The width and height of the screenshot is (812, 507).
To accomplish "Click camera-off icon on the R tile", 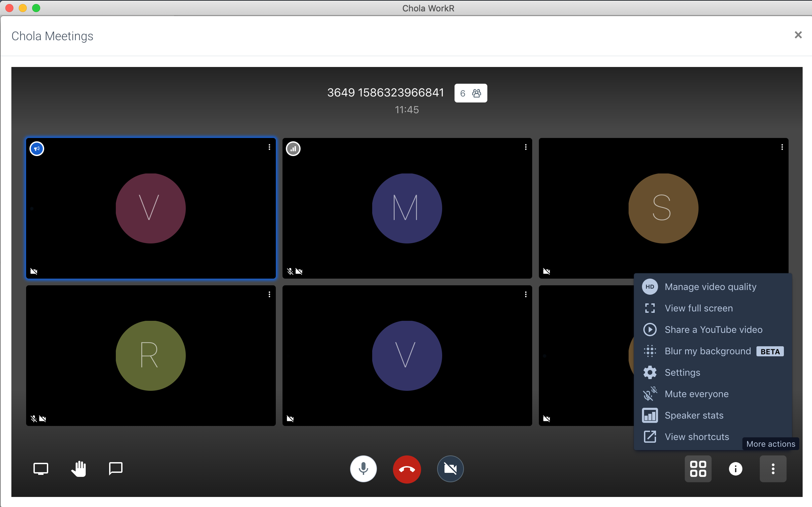I will [43, 419].
